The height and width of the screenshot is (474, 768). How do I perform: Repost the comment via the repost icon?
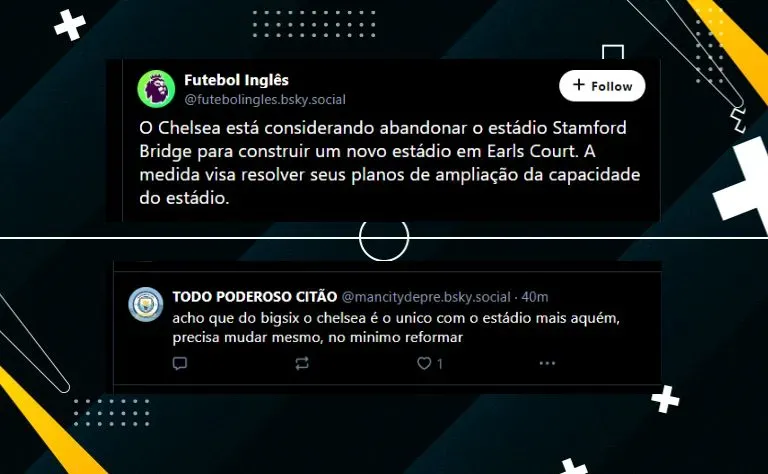click(302, 363)
